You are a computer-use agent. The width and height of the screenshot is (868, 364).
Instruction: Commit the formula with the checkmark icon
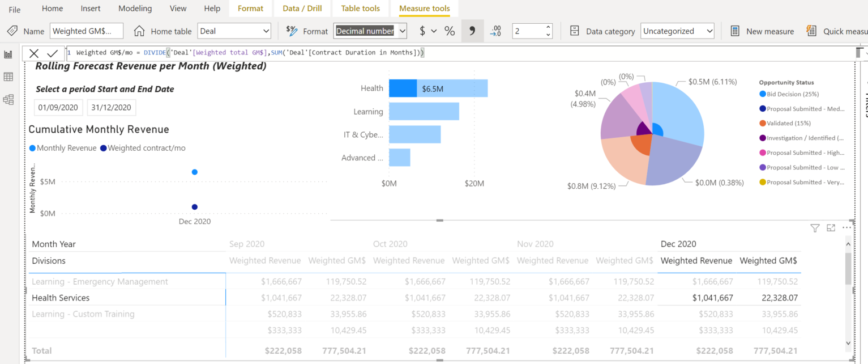(x=52, y=53)
